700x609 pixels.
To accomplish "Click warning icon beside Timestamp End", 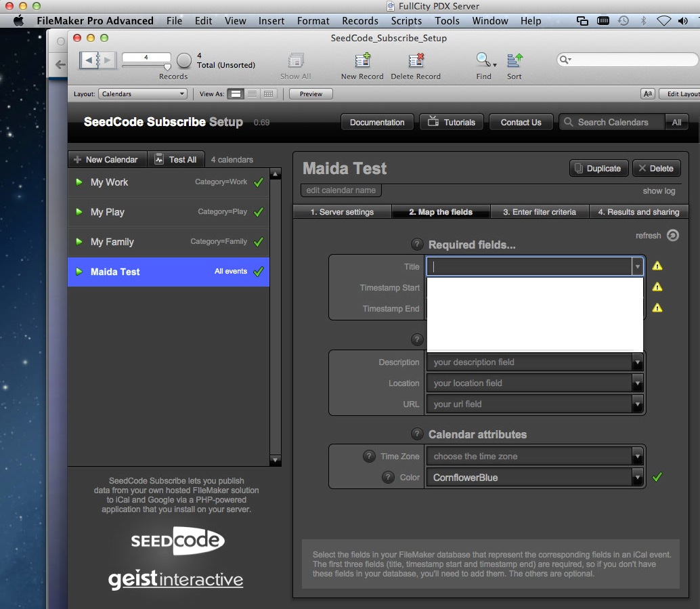I will pyautogui.click(x=657, y=308).
